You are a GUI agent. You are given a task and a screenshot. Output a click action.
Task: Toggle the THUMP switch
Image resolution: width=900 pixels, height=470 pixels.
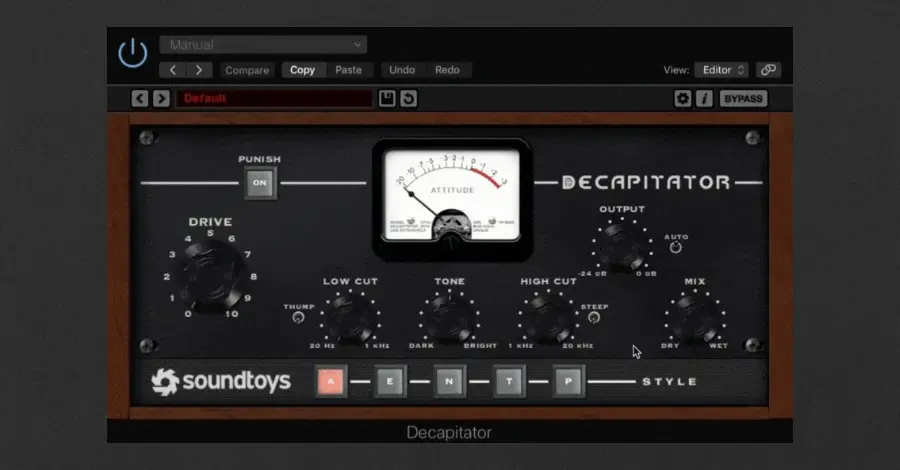[298, 317]
